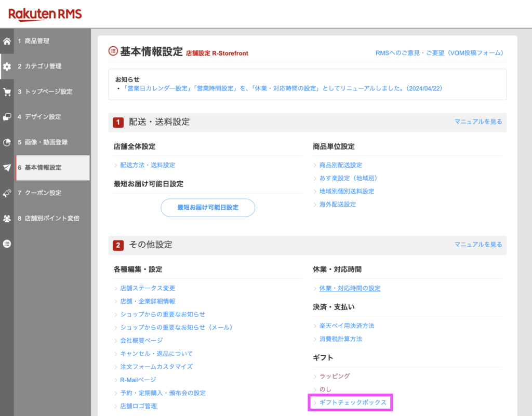Click the 最短お届け可能日設定 button

click(x=208, y=208)
